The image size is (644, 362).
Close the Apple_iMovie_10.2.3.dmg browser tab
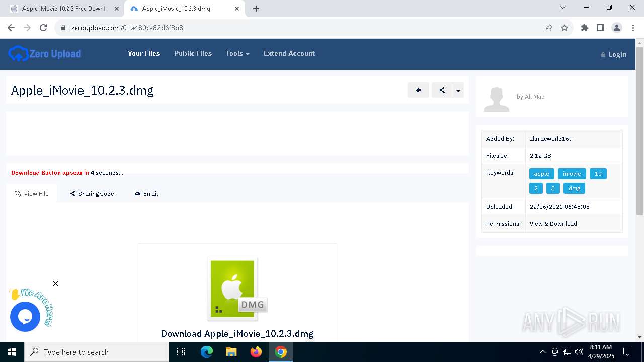coord(236,9)
